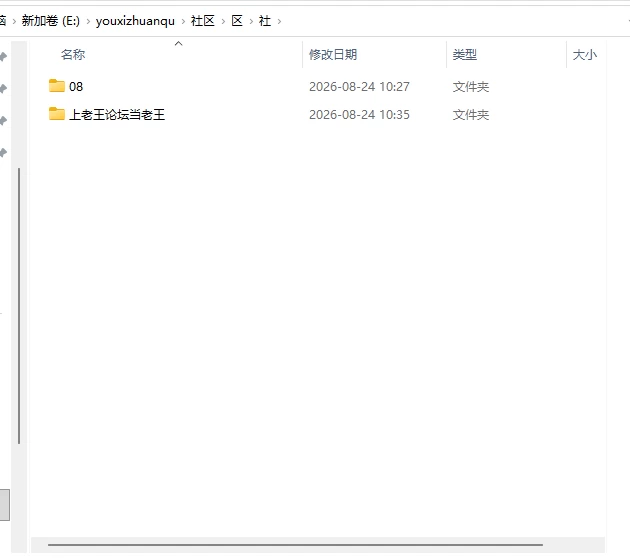Open the 区 breadcrumb segment
Viewport: 630px width, 558px height.
pos(237,20)
